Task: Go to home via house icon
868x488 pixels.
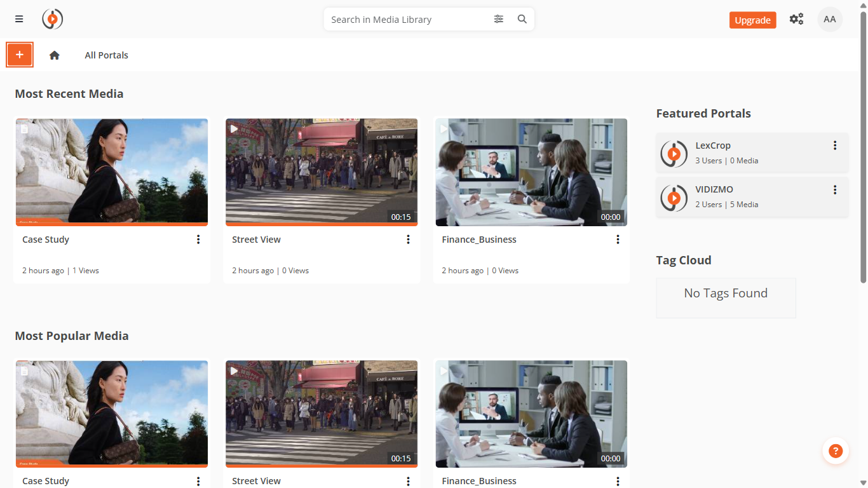Action: [55, 55]
